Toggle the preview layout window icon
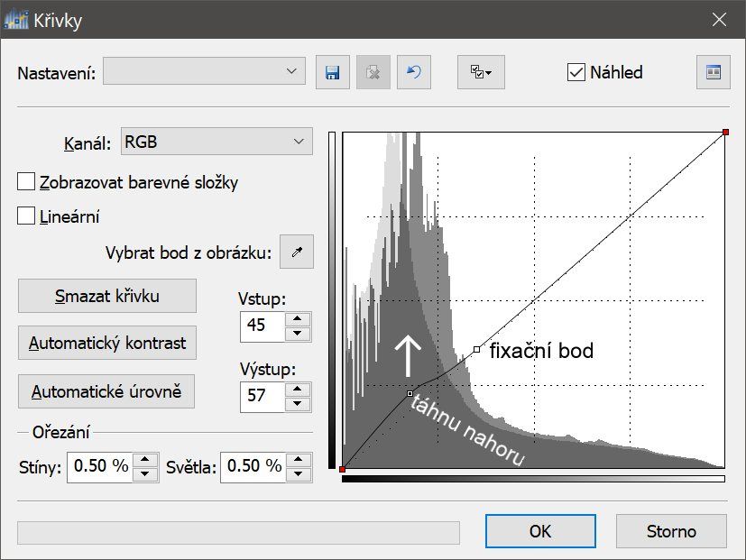Screen dimensions: 746x560 click(714, 72)
